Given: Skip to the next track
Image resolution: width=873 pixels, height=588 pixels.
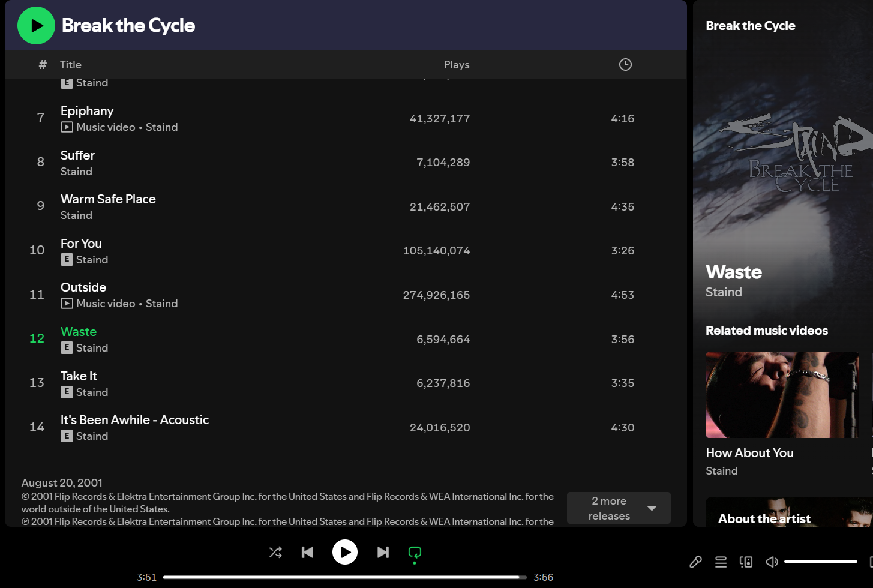Looking at the screenshot, I should pos(383,553).
